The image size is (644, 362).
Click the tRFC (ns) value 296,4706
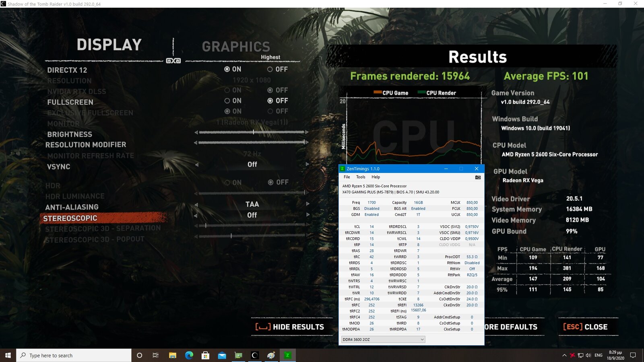(x=372, y=299)
